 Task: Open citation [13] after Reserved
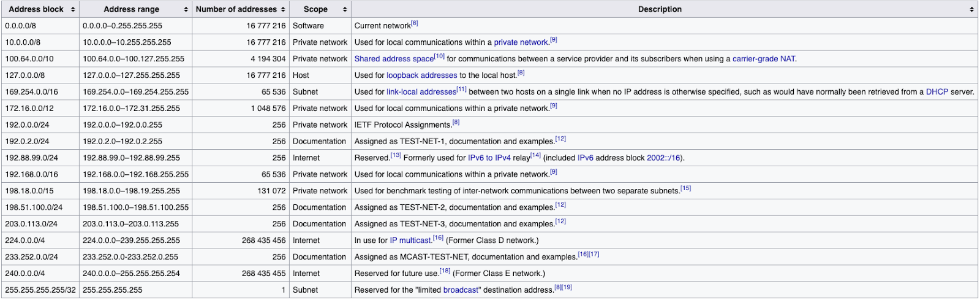coord(396,156)
